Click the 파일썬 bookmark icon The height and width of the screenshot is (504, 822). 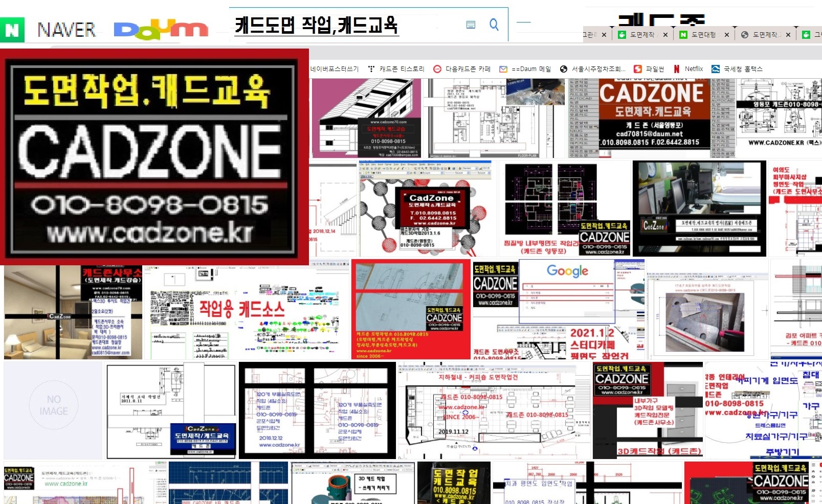pyautogui.click(x=638, y=69)
